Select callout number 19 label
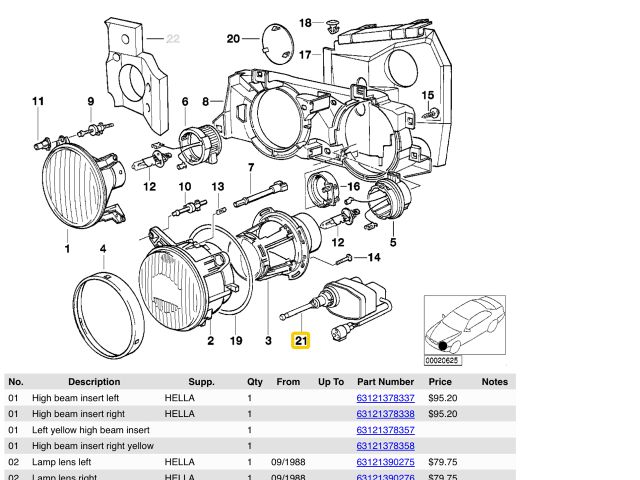 pos(237,341)
